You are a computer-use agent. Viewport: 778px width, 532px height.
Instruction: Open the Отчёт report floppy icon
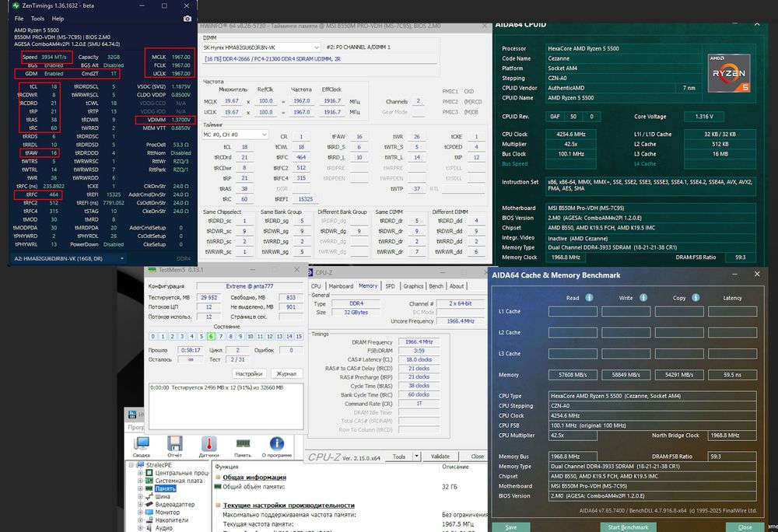[x=174, y=443]
